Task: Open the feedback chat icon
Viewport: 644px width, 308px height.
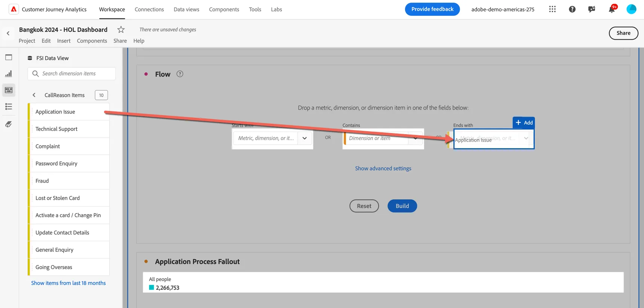Action: click(x=592, y=9)
